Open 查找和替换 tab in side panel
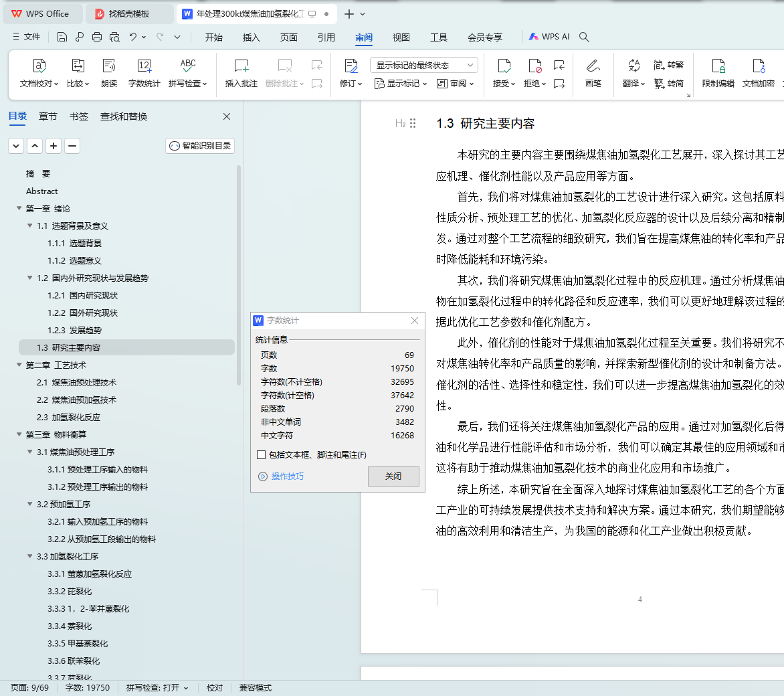The image size is (784, 696). click(x=124, y=116)
